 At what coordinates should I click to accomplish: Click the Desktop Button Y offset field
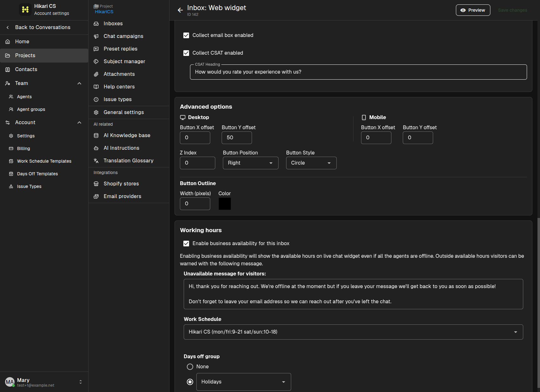point(237,138)
